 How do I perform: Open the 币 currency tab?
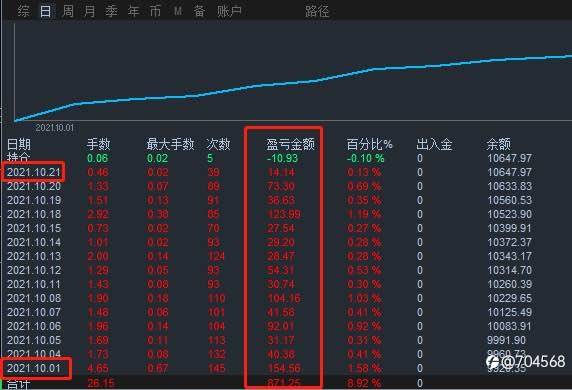point(155,11)
